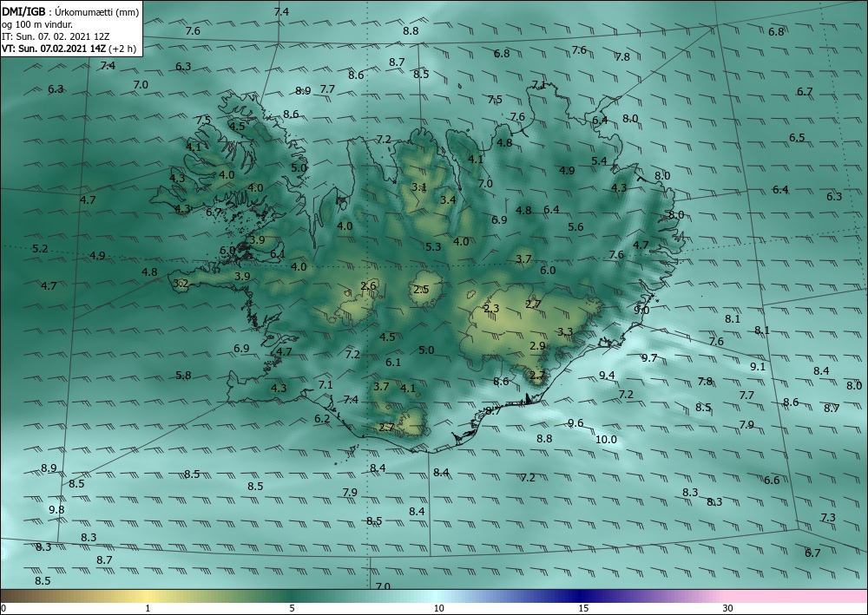The image size is (868, 615).
Task: Click the 2.9 map value
Action: (537, 346)
